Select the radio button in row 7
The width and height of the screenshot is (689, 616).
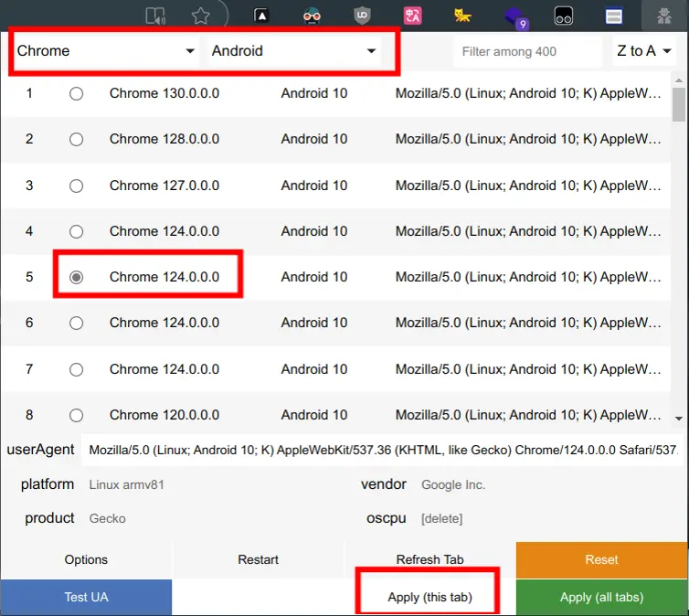pyautogui.click(x=76, y=369)
